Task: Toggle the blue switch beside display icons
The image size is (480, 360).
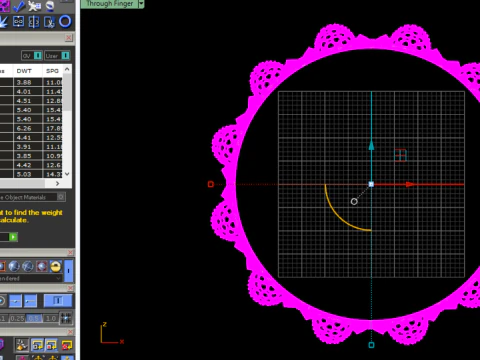Action: [x=69, y=270]
